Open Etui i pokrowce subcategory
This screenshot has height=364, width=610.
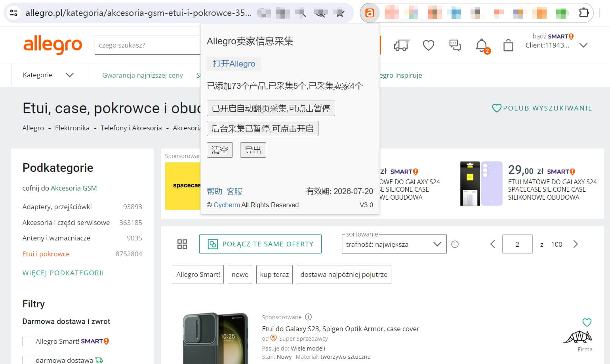coord(46,254)
